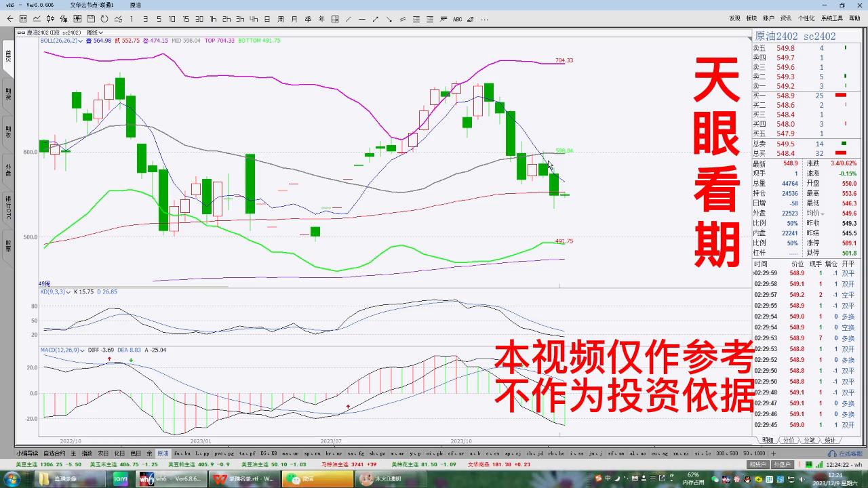The image size is (868, 488).
Task: Select the 原油 bottom tab
Action: (163, 453)
